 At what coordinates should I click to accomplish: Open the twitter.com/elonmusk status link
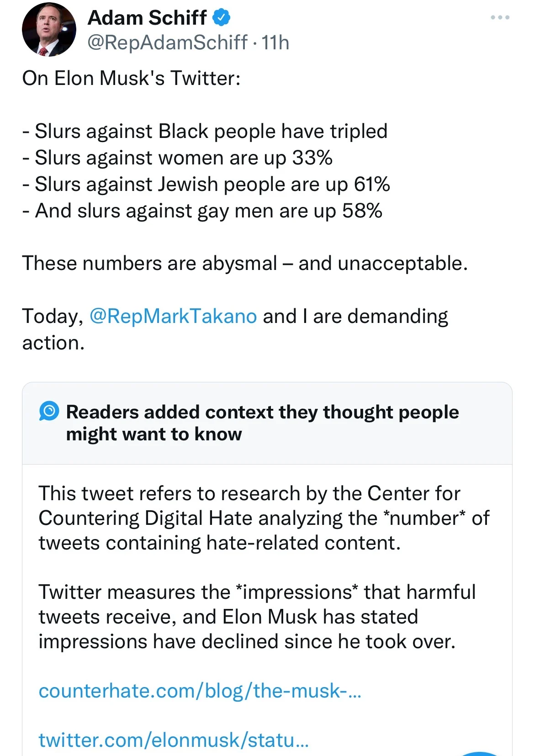pos(174,740)
